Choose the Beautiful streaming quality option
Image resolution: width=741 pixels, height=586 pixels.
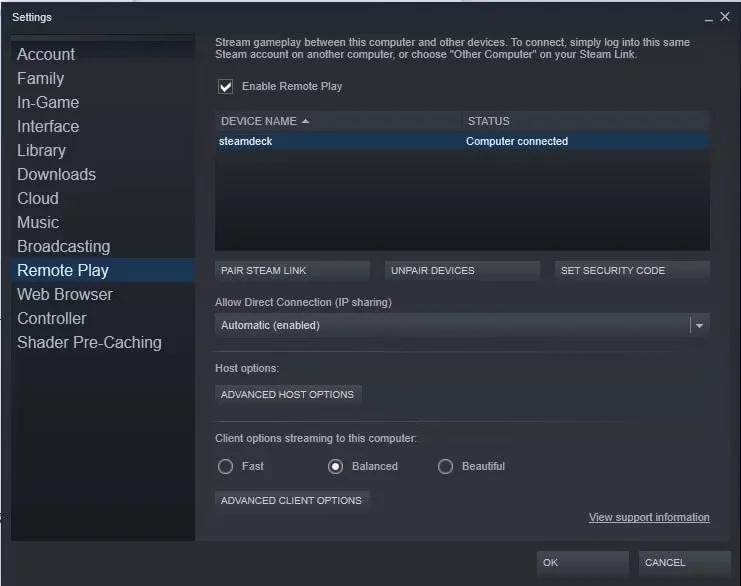(x=446, y=467)
